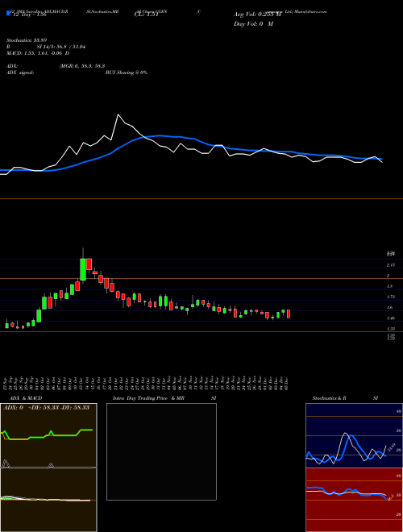Click the 'CL: 1.51' closing price label
The image size is (403, 532).
[x=147, y=15]
